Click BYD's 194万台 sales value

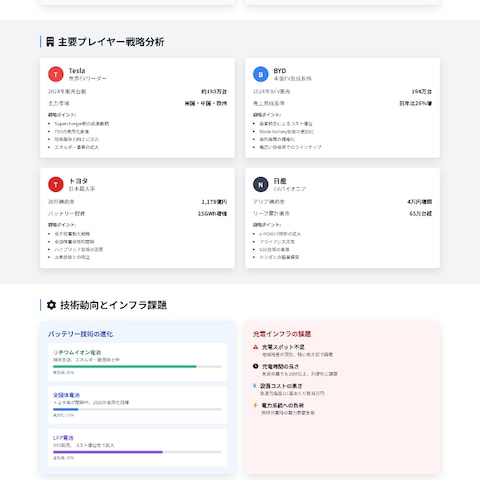[x=422, y=91]
